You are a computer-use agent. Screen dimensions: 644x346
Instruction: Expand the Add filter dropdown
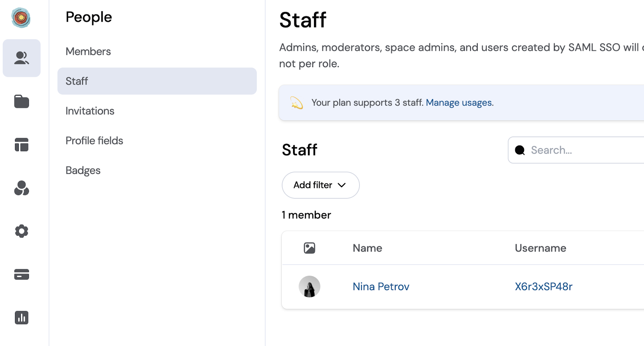point(321,185)
